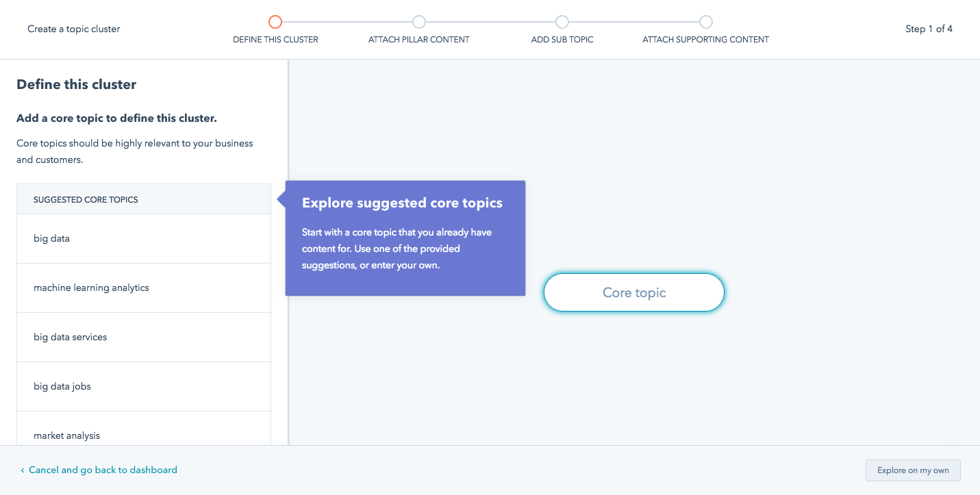Click the Attach Supporting Content step circle

coord(706,22)
